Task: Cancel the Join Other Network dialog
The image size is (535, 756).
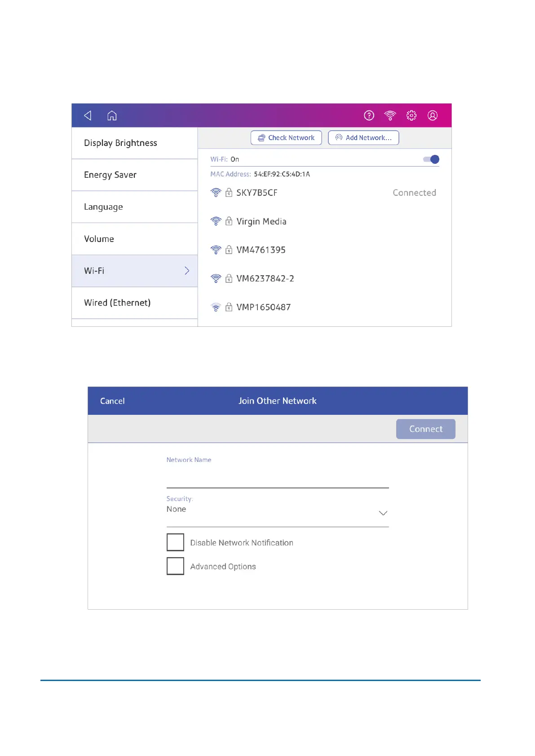Action: pyautogui.click(x=112, y=401)
